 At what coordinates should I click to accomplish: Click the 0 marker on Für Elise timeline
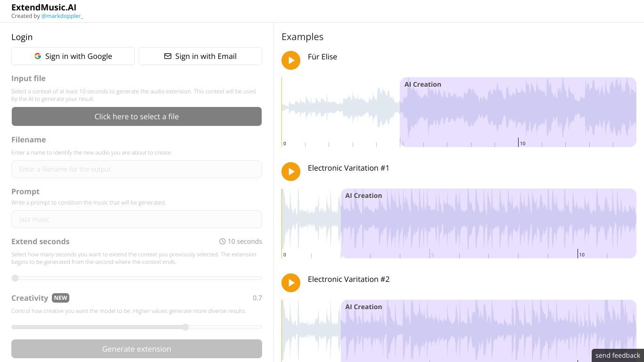pos(284,143)
